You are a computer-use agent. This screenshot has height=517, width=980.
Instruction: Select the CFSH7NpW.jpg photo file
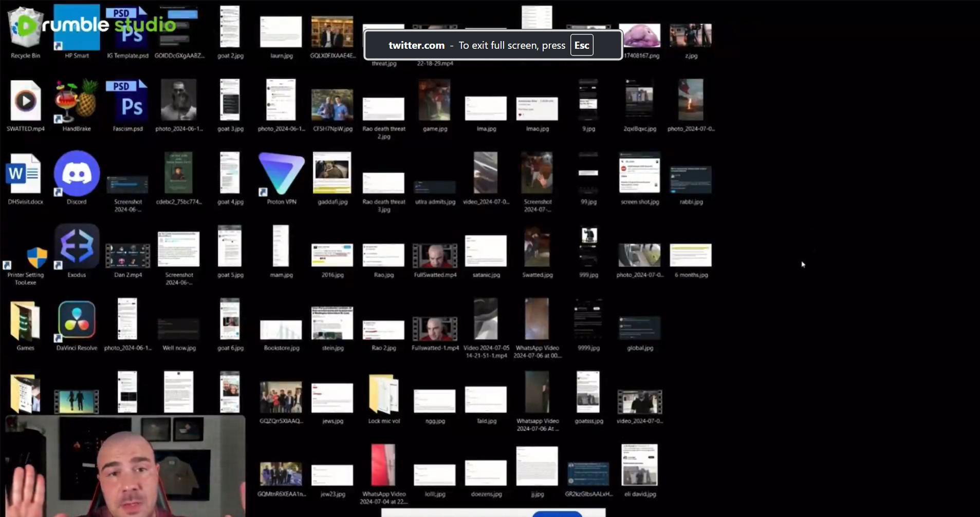click(332, 110)
